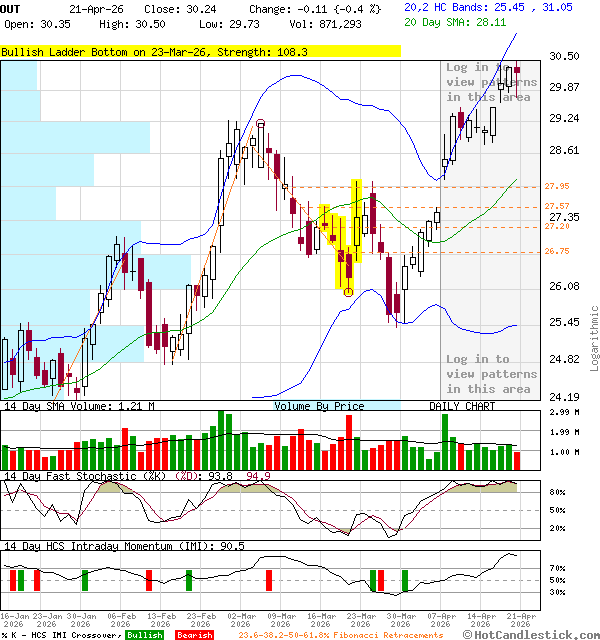The image size is (600, 640).
Task: Click the Fibonacci Retracements legend text
Action: tap(340, 635)
